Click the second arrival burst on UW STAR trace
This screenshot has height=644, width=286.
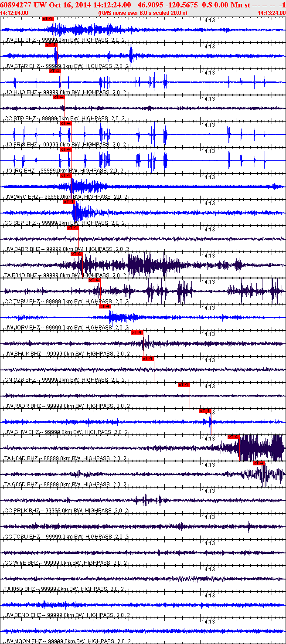132,56
